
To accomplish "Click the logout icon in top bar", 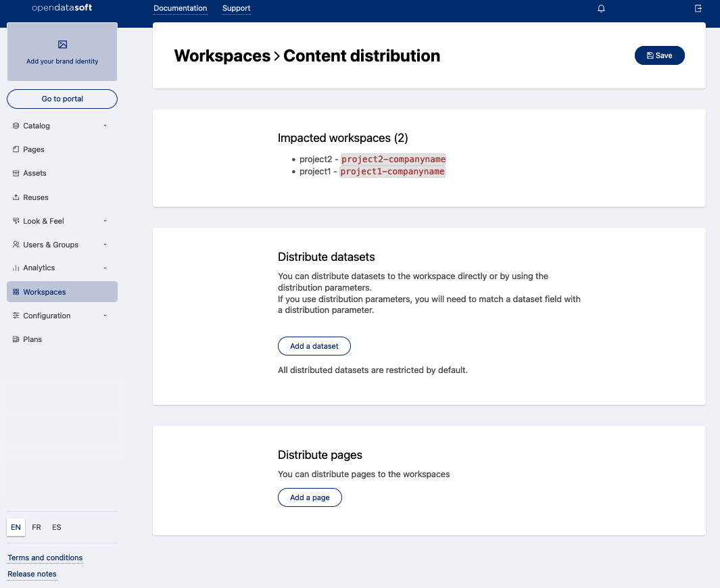I will click(x=698, y=9).
